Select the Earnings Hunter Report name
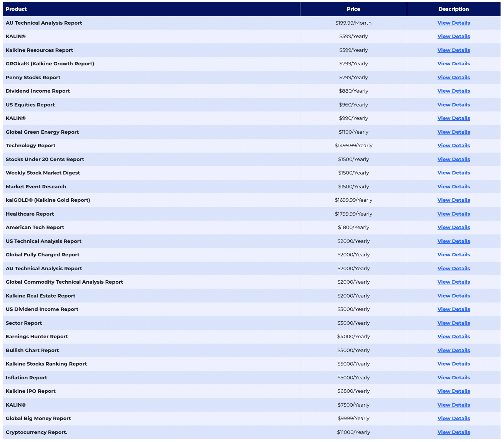504x442 pixels. (37, 336)
